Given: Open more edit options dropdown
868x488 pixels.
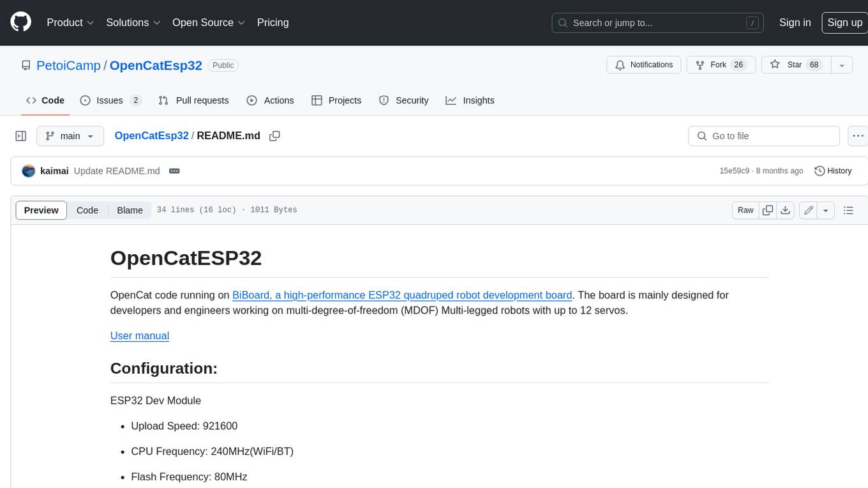Looking at the screenshot, I should coord(826,210).
